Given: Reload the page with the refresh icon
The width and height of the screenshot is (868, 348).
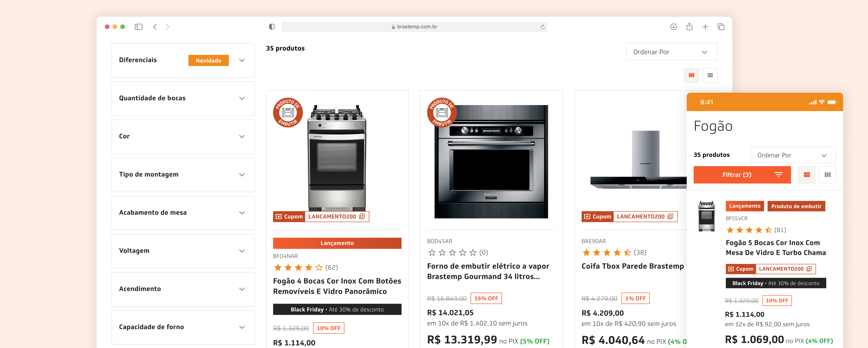Looking at the screenshot, I should pyautogui.click(x=542, y=27).
